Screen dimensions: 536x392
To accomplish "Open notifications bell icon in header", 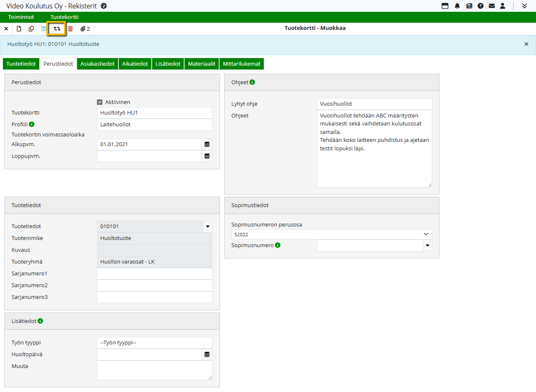I will 457,6.
